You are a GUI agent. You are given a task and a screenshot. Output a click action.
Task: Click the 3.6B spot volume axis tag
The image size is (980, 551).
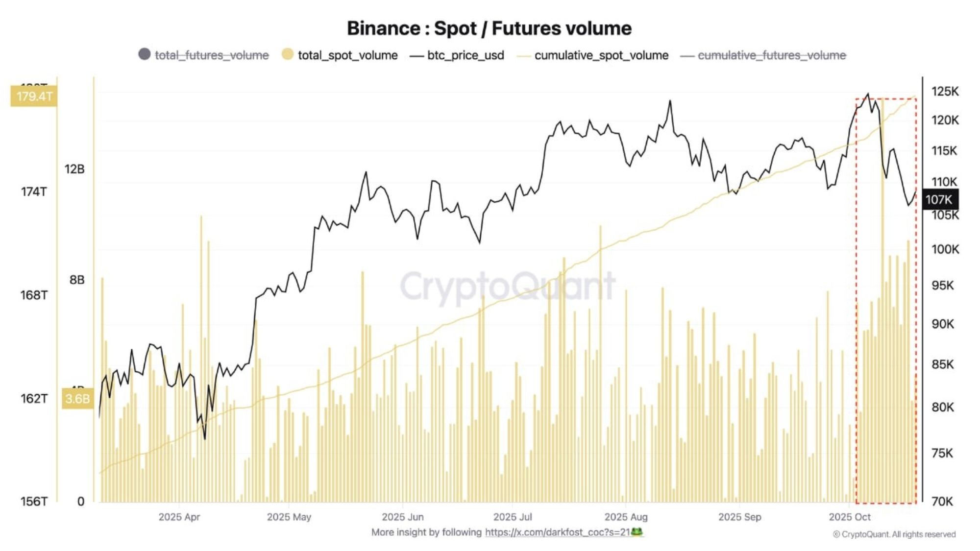point(77,399)
